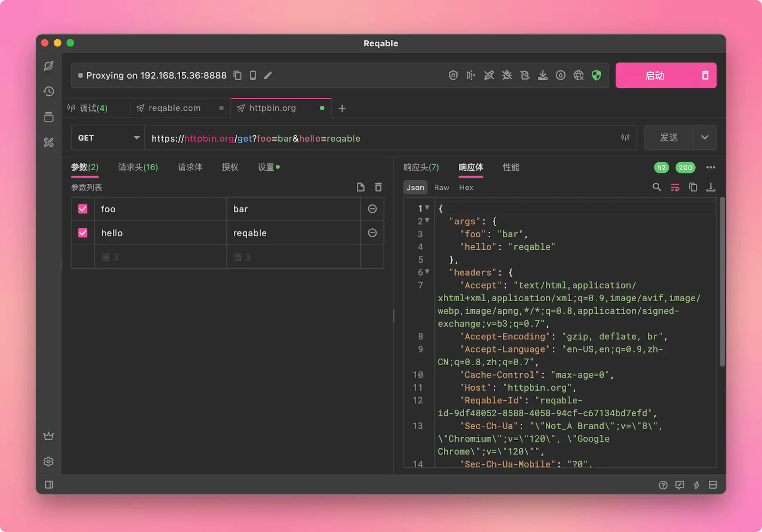Open the history clock icon in sidebar

[x=48, y=91]
